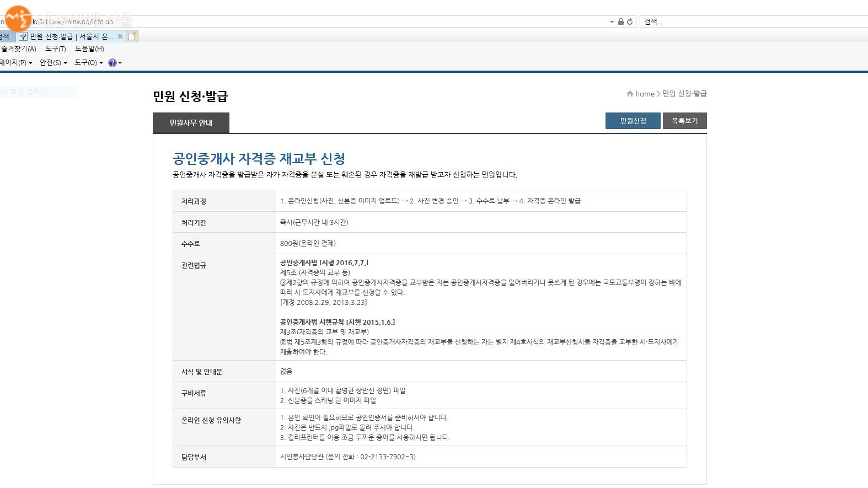Viewport: 868px width, 488px height.
Task: Close the 민원 신청·발급 browser tab
Action: (120, 36)
